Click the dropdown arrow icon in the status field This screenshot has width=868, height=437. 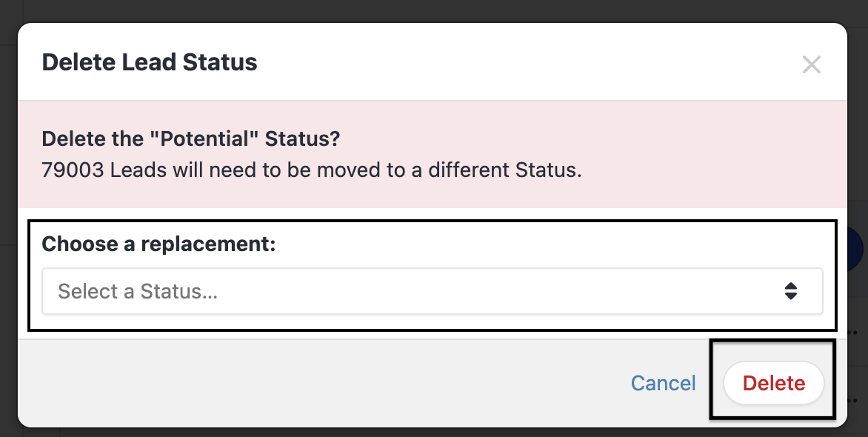(x=792, y=291)
